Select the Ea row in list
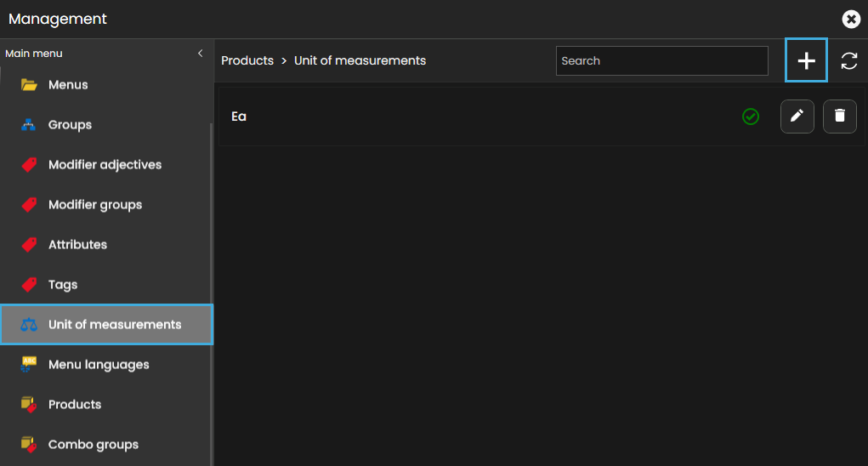868x466 pixels. click(x=425, y=116)
